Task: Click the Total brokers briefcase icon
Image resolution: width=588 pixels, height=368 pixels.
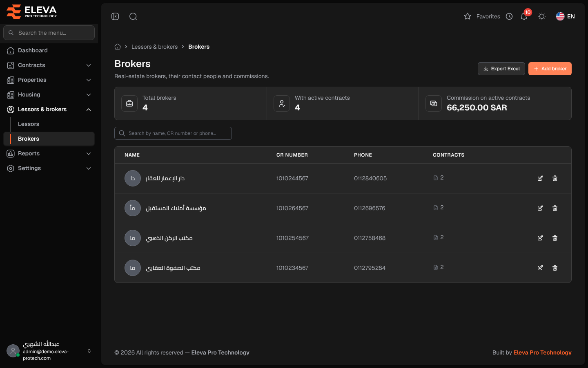Action: [x=129, y=103]
